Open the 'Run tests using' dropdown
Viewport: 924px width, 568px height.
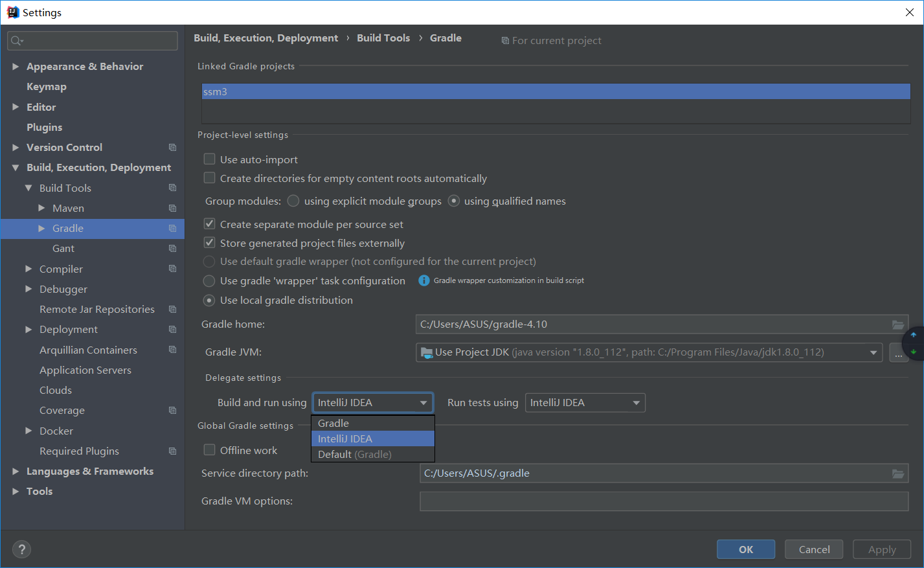(x=585, y=402)
